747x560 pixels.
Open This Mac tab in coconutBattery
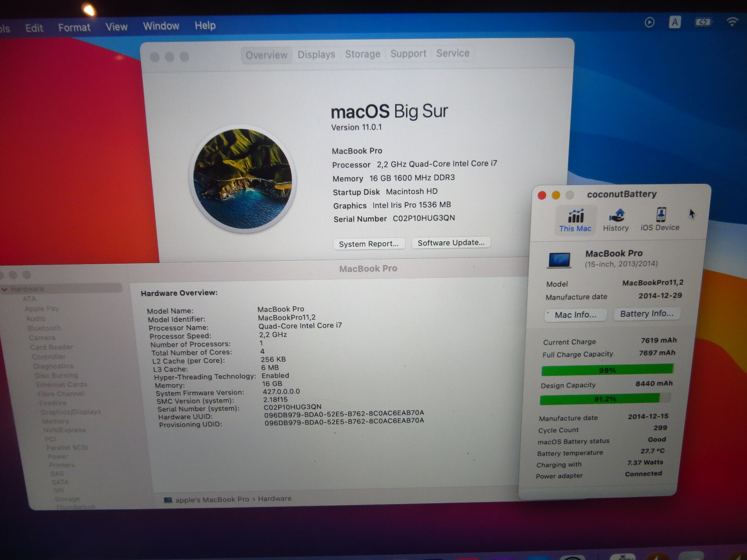[x=575, y=220]
